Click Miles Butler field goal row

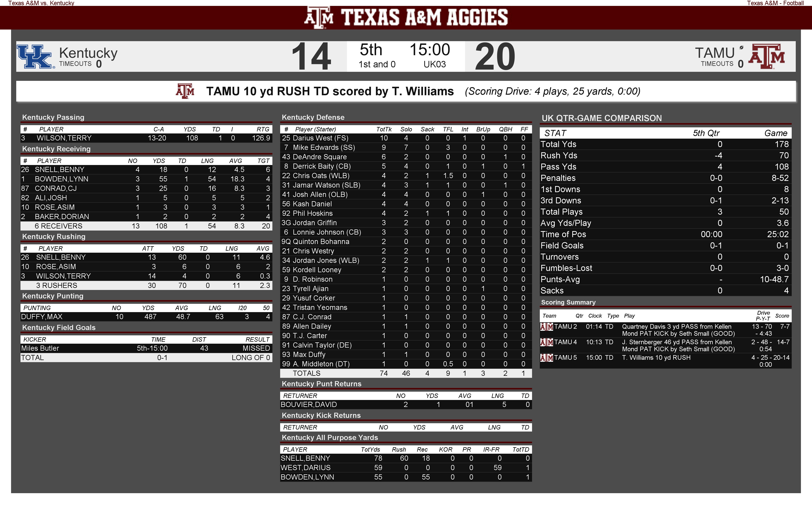tap(146, 348)
